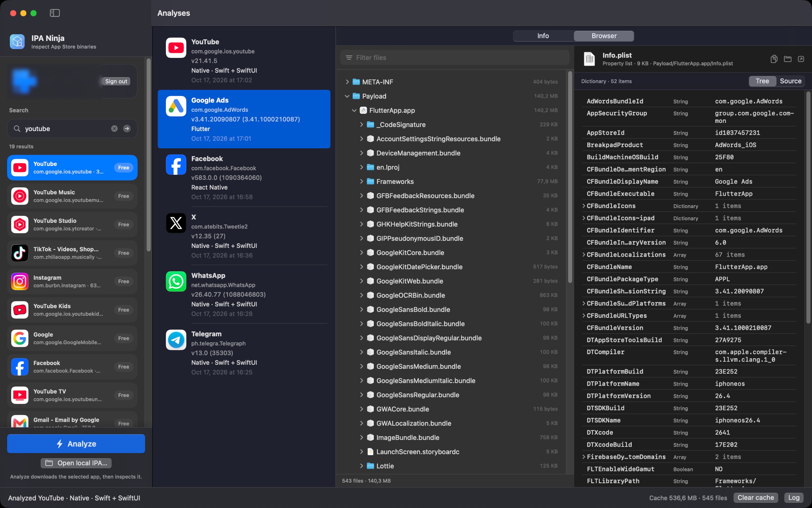Open the Log button in status bar
812x508 pixels.
tap(794, 498)
